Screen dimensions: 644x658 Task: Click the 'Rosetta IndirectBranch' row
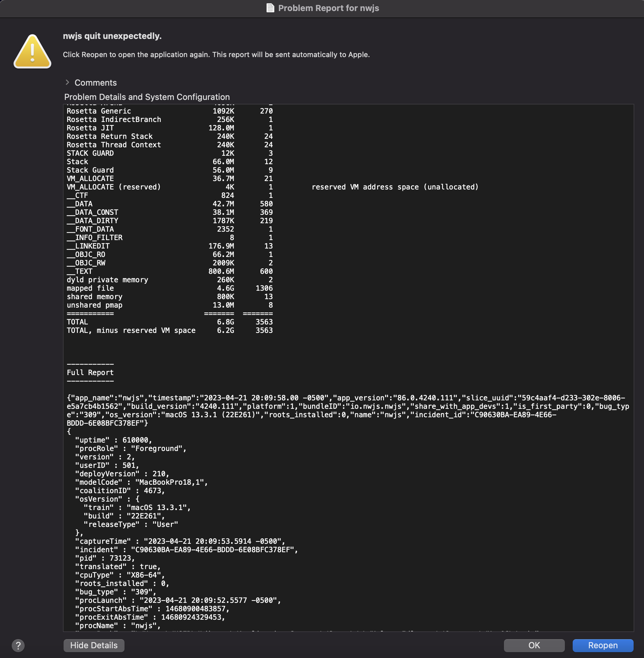pyautogui.click(x=170, y=119)
